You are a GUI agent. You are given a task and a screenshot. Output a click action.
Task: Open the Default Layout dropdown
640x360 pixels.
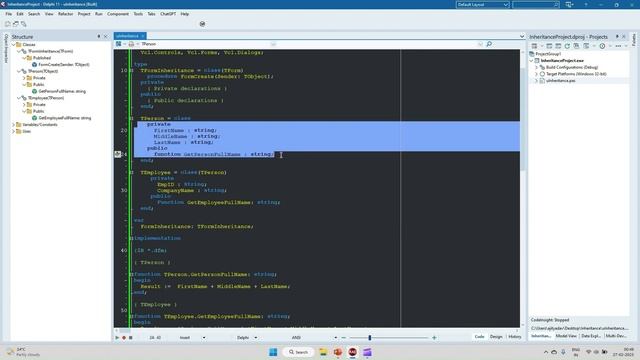482,4
